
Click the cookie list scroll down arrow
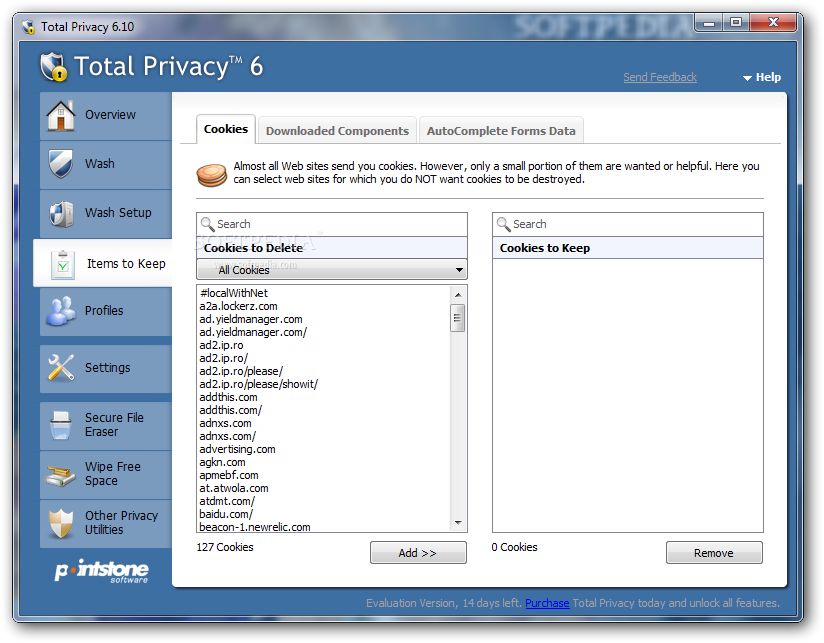coord(458,523)
